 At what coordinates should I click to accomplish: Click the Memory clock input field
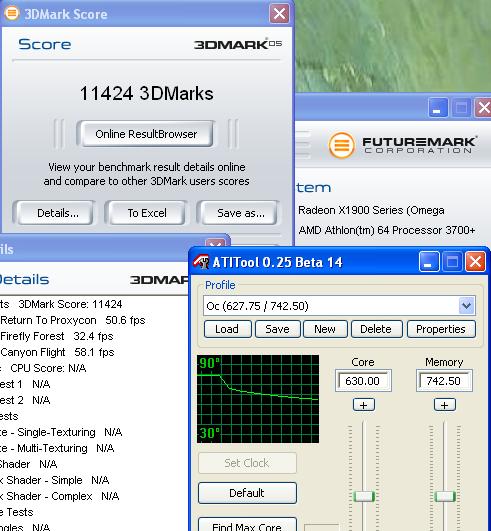[x=444, y=381]
